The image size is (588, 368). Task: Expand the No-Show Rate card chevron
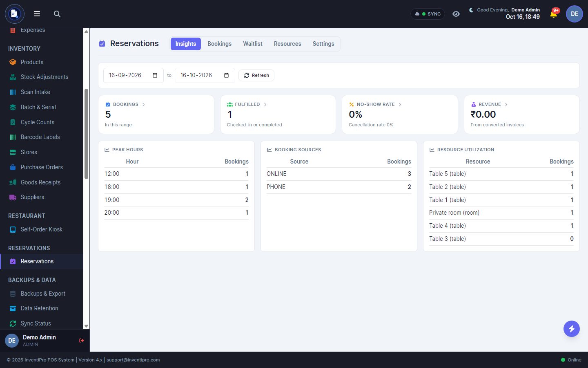point(400,105)
